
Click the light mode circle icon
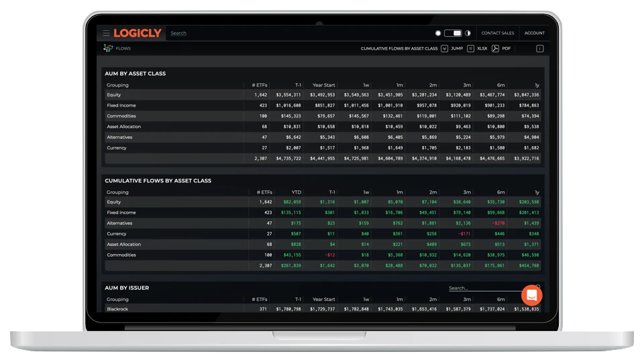pos(438,34)
